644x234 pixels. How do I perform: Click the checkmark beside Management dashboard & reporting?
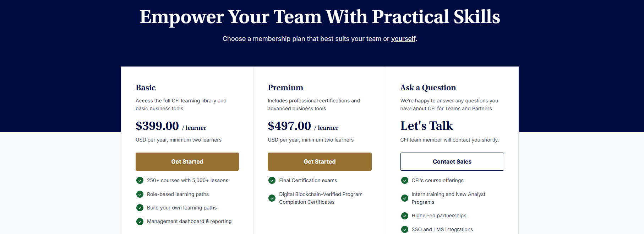[140, 221]
